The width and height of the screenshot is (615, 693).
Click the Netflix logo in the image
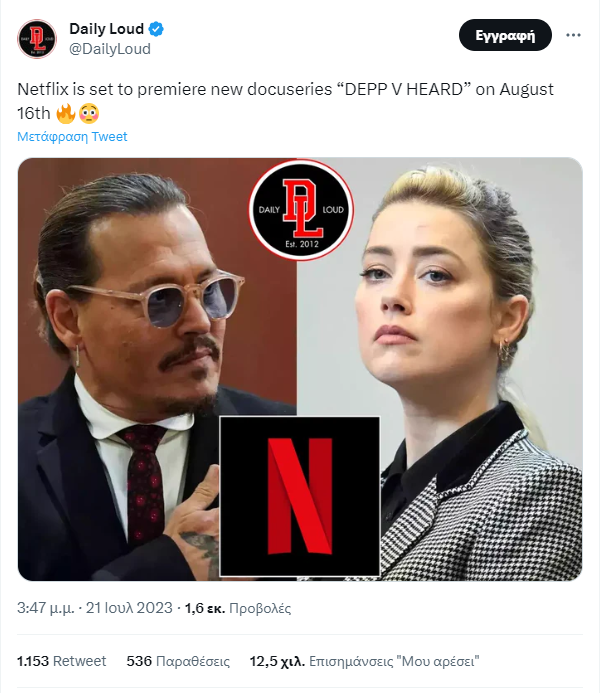pos(299,496)
